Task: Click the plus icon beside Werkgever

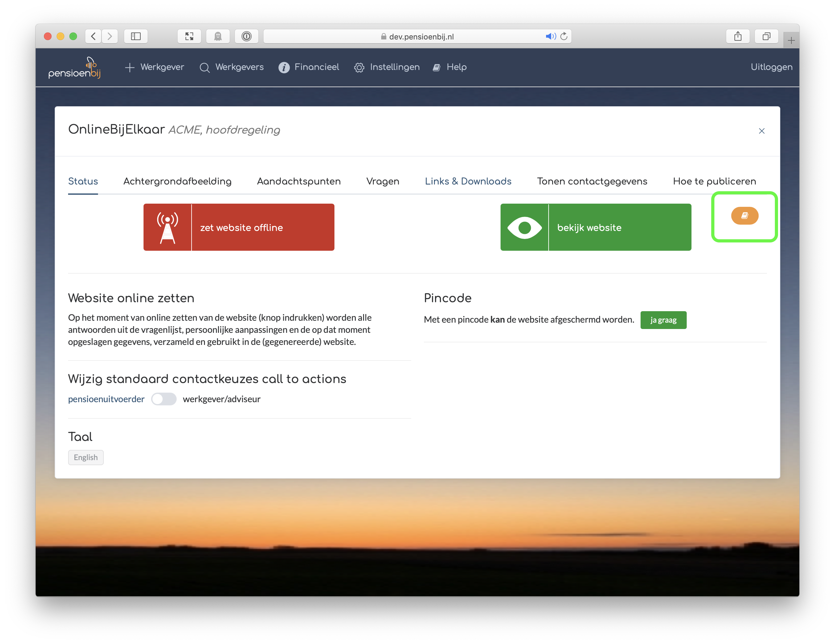Action: 130,68
